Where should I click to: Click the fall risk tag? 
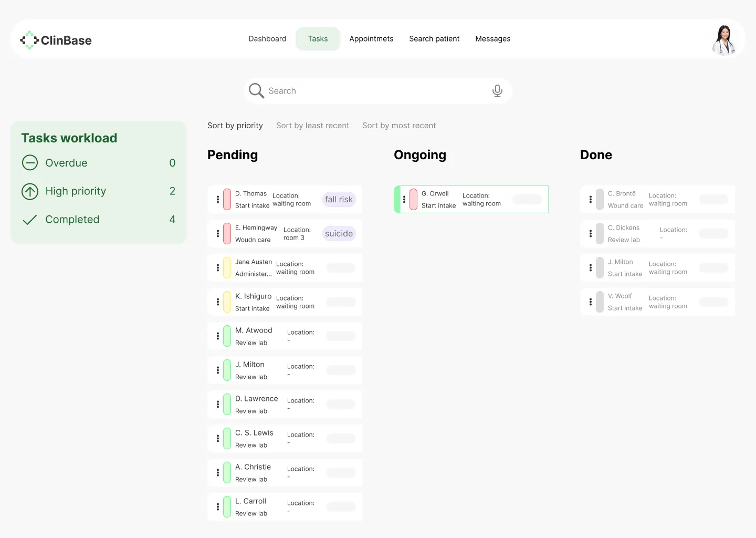(339, 200)
